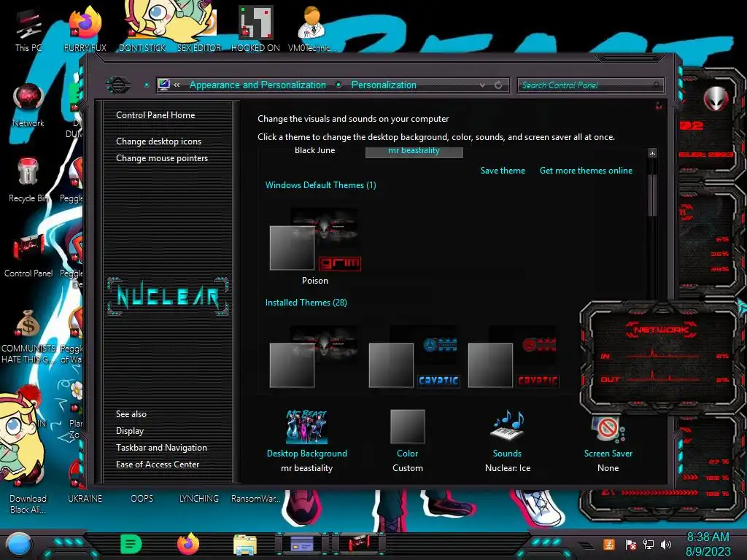
Task: Select the blue Cryptic installed theme
Action: click(414, 357)
